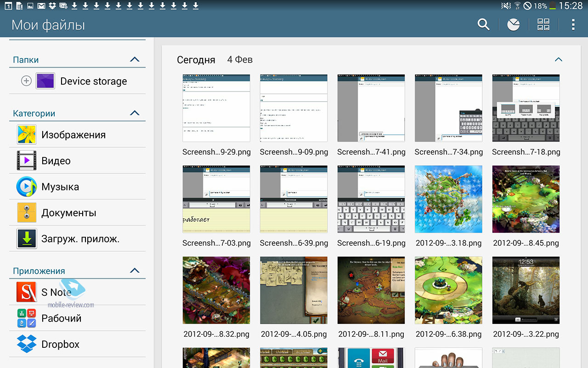Collapse the Папки section
This screenshot has height=368, width=588.
coord(135,59)
